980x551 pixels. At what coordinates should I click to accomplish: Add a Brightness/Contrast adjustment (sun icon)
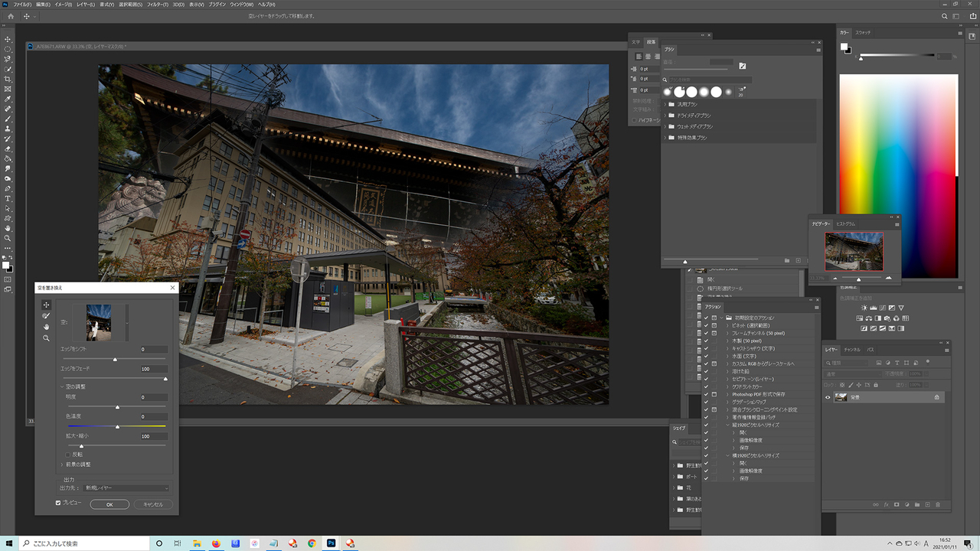(864, 308)
